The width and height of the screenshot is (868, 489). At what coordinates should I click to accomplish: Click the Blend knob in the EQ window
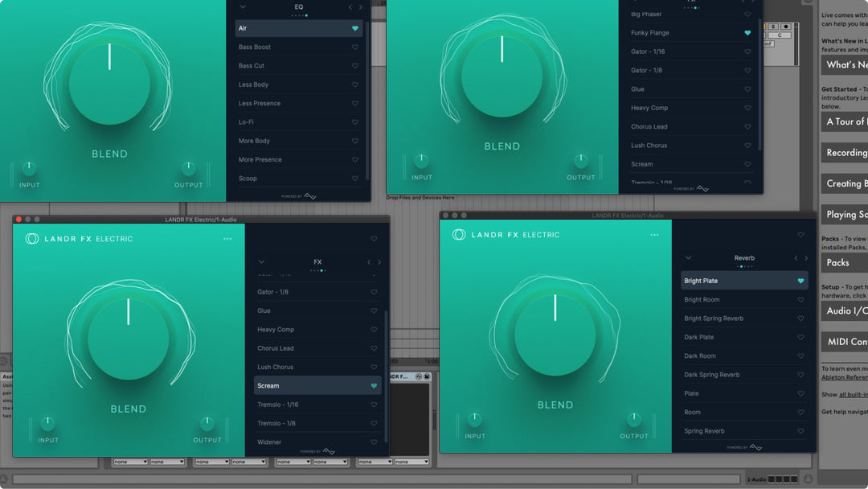click(109, 83)
